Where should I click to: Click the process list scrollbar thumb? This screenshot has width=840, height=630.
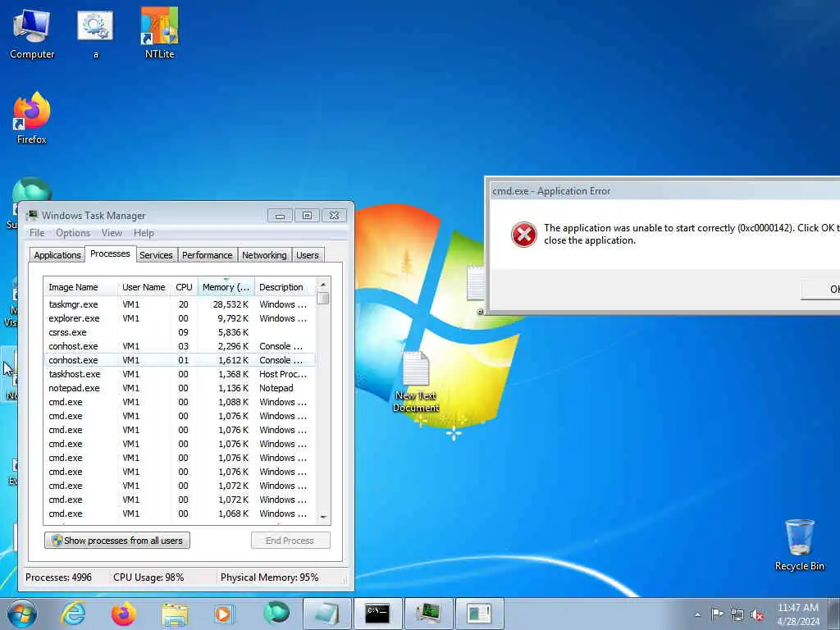(322, 298)
